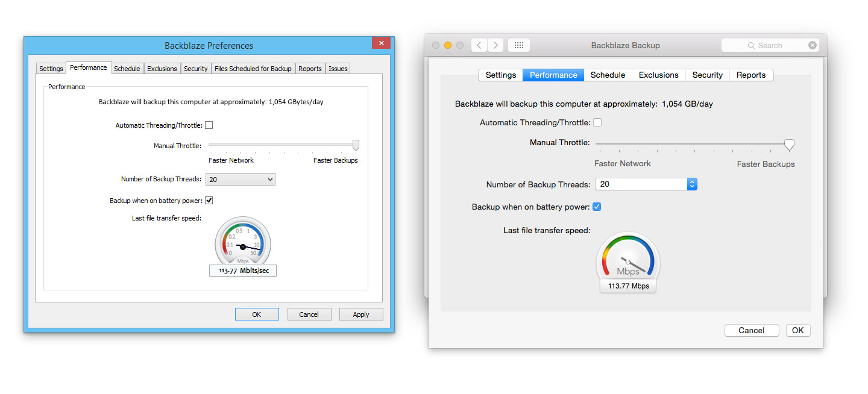Select Performance tab in Mac Backblaze Backup
This screenshot has height=394, width=868.
pyautogui.click(x=553, y=75)
